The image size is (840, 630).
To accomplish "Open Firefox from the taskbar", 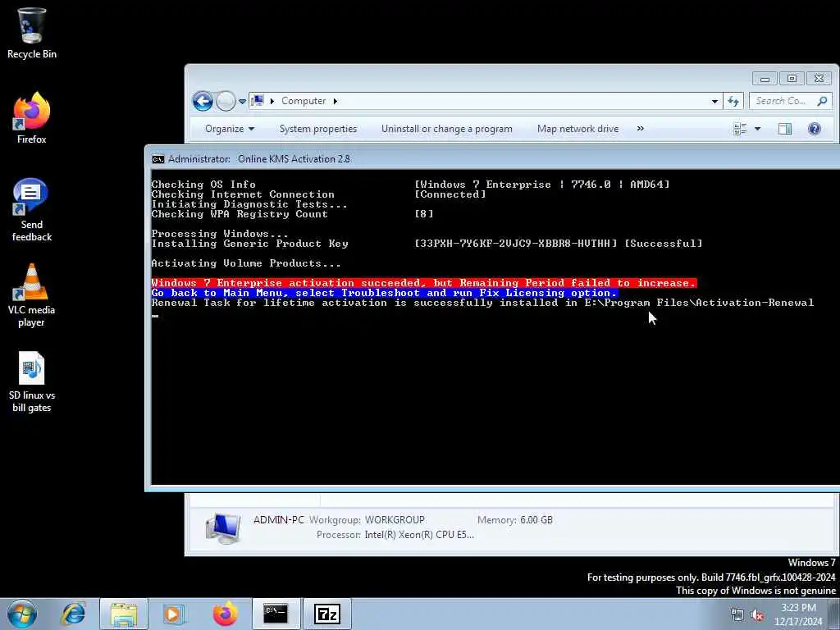I will click(x=225, y=614).
